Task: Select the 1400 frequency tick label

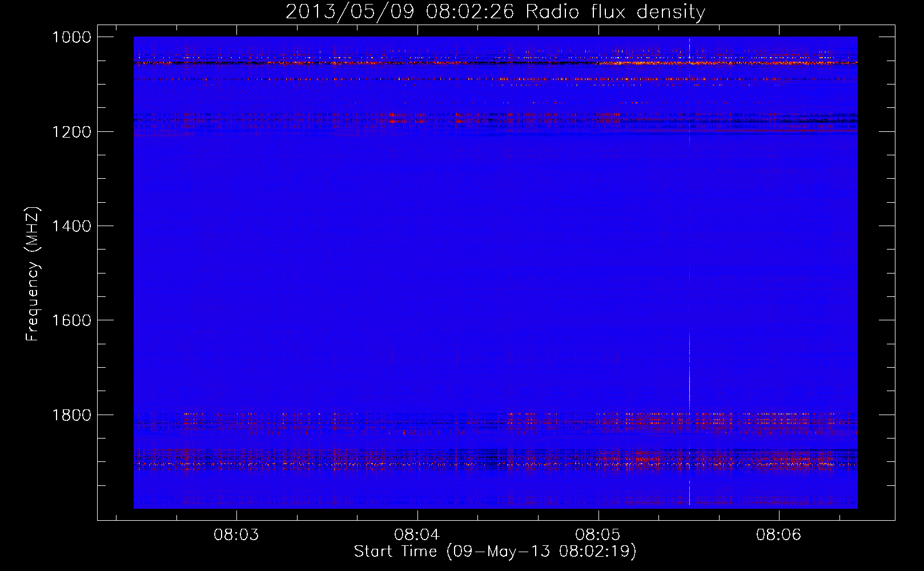Action: (71, 226)
